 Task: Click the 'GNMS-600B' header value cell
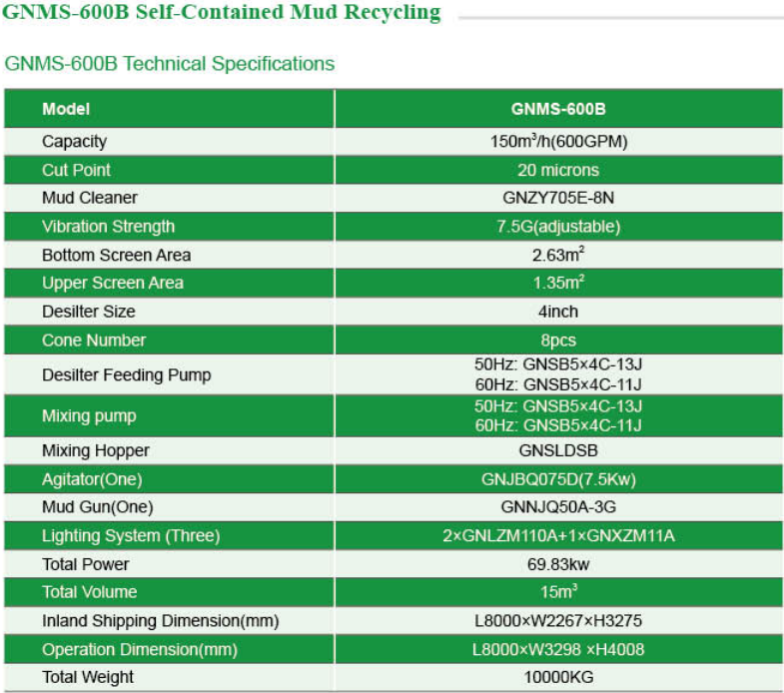[558, 109]
